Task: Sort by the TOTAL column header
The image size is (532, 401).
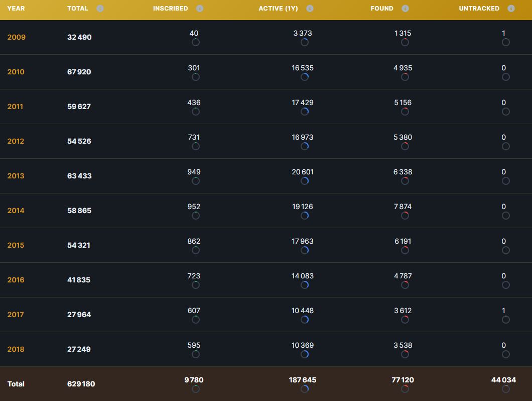Action: (x=78, y=9)
